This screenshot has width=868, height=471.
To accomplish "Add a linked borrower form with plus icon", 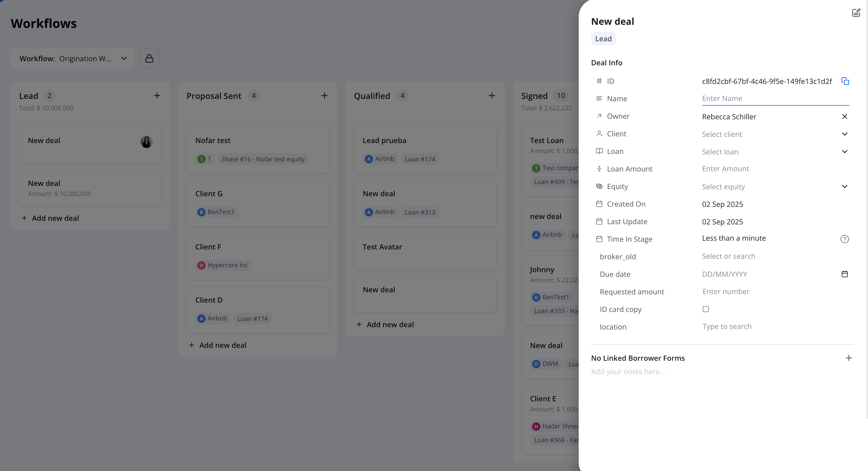I will click(848, 358).
